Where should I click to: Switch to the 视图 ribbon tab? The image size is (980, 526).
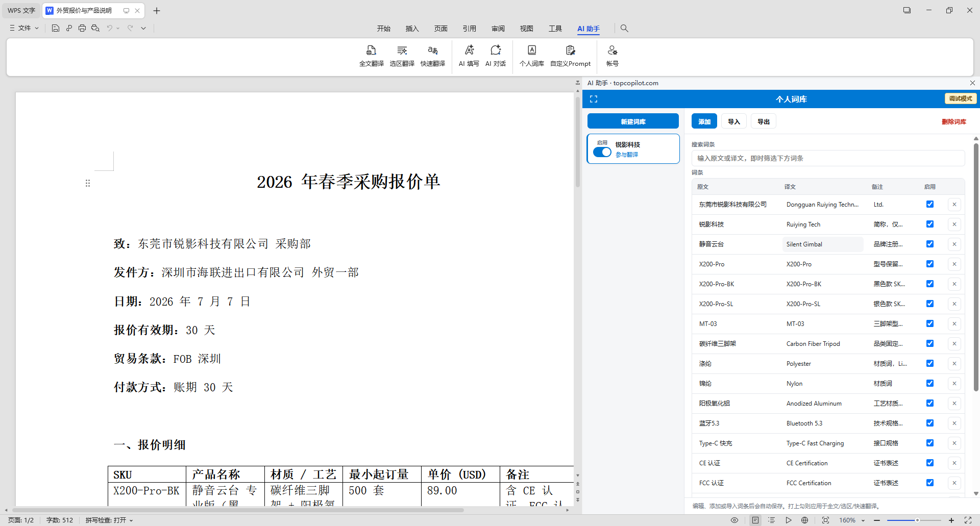click(x=527, y=29)
